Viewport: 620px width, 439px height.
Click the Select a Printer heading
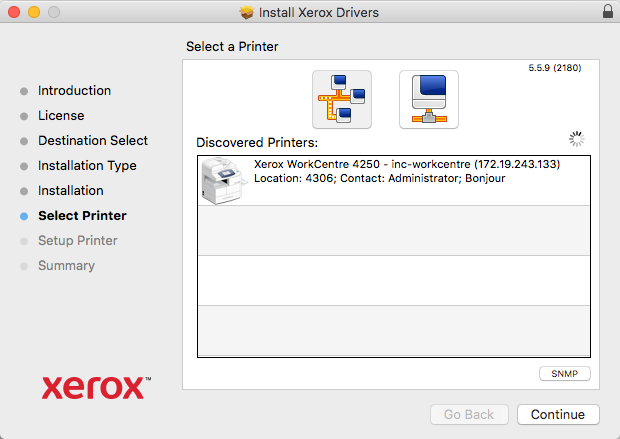click(232, 47)
